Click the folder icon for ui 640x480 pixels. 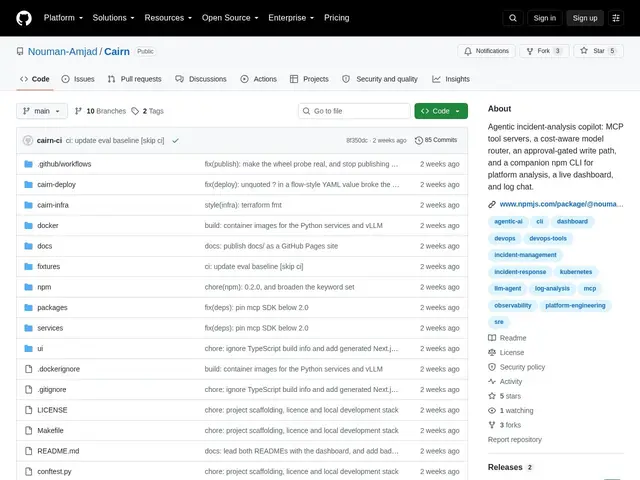(x=28, y=349)
